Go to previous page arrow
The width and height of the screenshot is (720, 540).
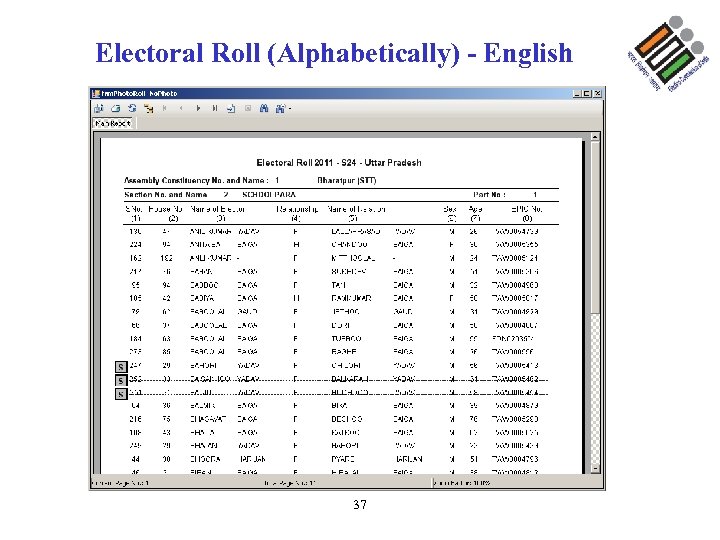pyautogui.click(x=181, y=108)
